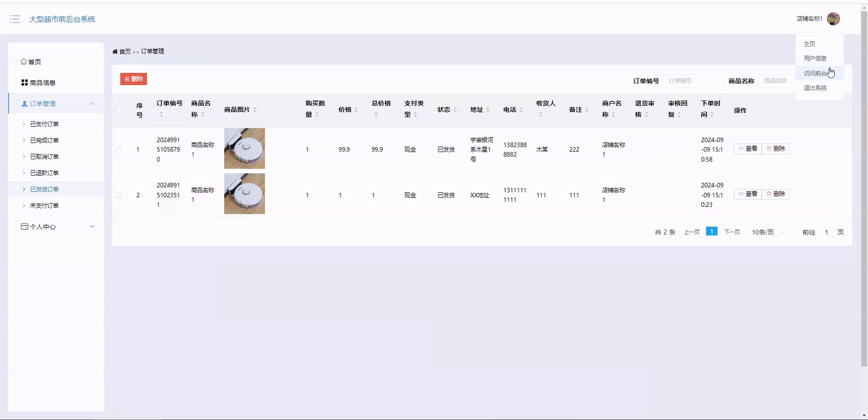Delete the second order row
The image size is (868, 420).
click(775, 194)
